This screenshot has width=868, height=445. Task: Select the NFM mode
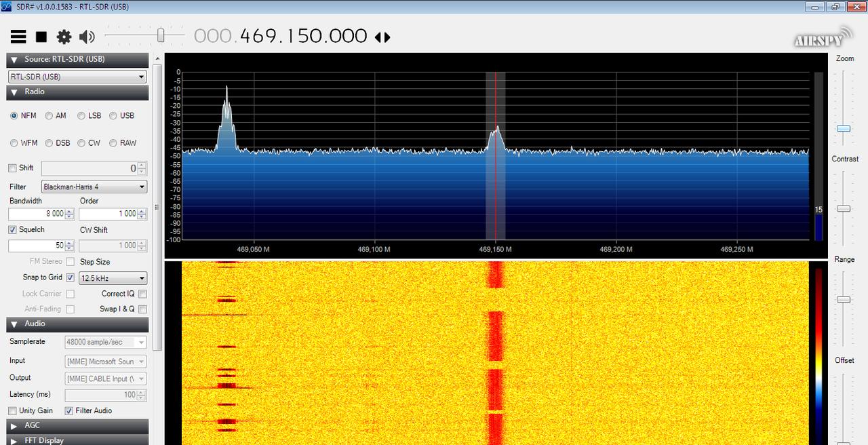coord(14,116)
